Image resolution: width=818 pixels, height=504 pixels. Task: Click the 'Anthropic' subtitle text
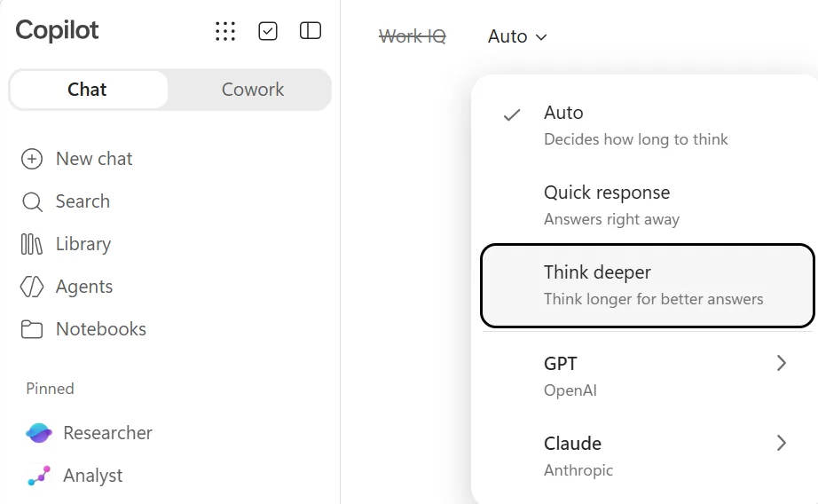coord(578,470)
